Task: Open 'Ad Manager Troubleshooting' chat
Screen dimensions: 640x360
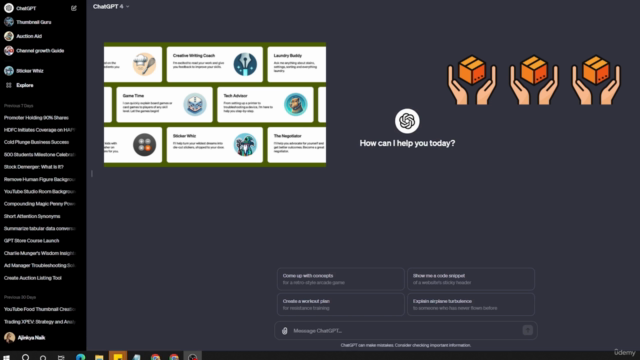Action: (x=40, y=265)
